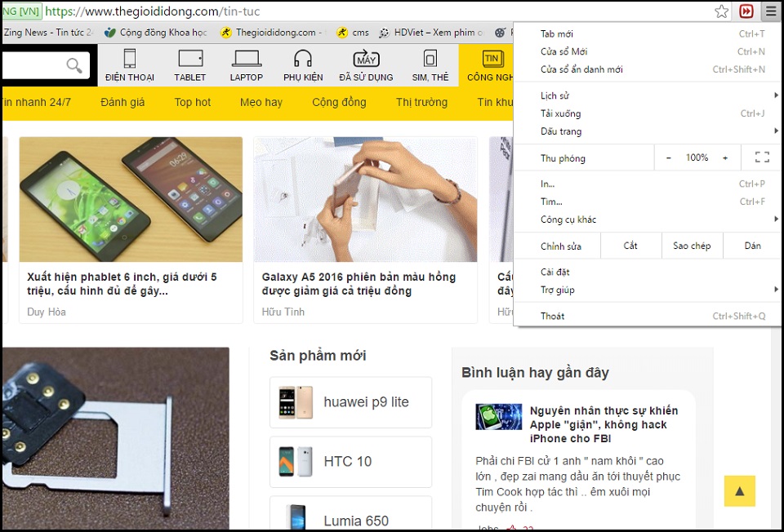
Task: Open the phablet 6 inch article headline
Action: [x=122, y=284]
